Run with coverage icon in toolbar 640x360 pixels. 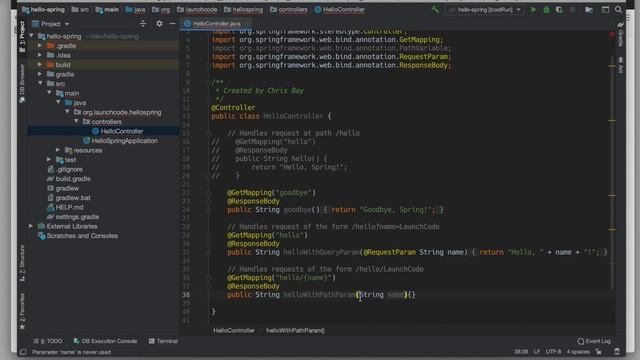coord(559,9)
